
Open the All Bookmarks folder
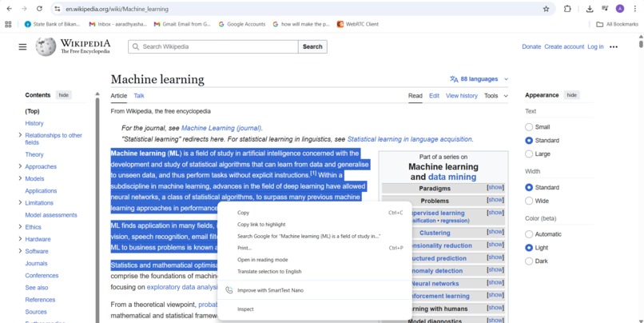point(618,24)
